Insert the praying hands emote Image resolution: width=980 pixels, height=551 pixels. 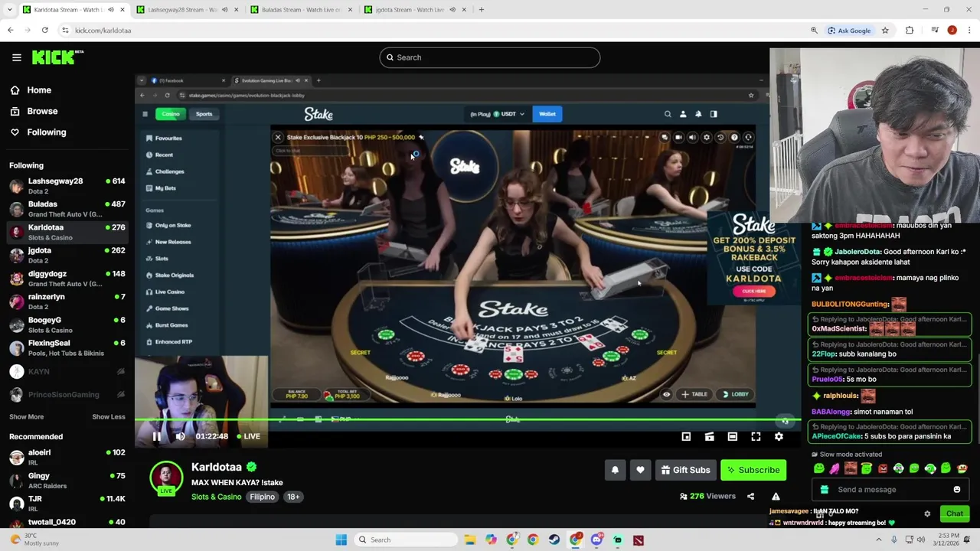pos(835,468)
